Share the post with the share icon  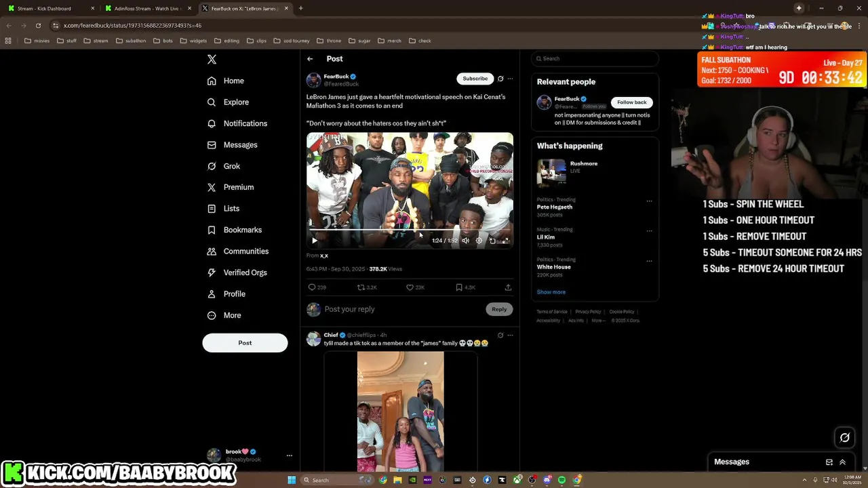click(x=508, y=287)
